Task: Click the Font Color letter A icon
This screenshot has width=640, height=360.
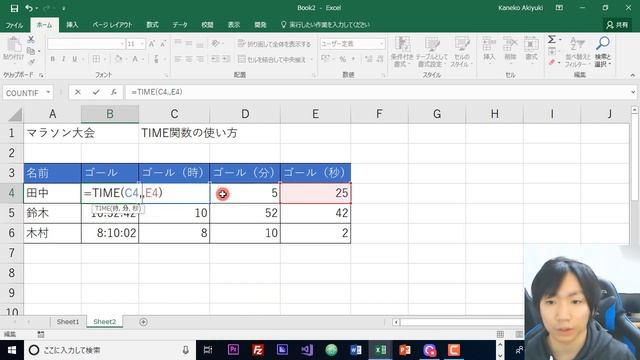Action: 135,59
